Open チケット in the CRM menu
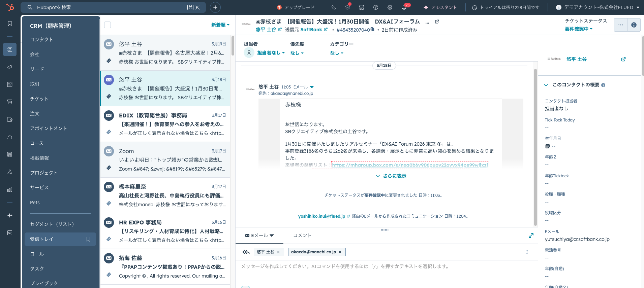 [x=39, y=99]
